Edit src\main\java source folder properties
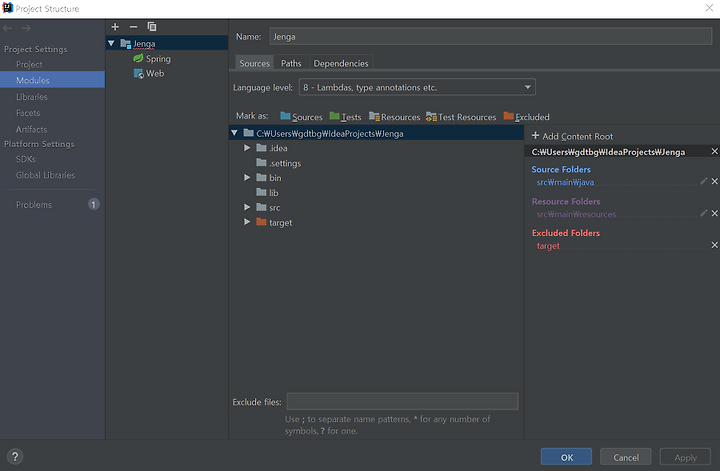The height and width of the screenshot is (471, 720). [x=703, y=181]
